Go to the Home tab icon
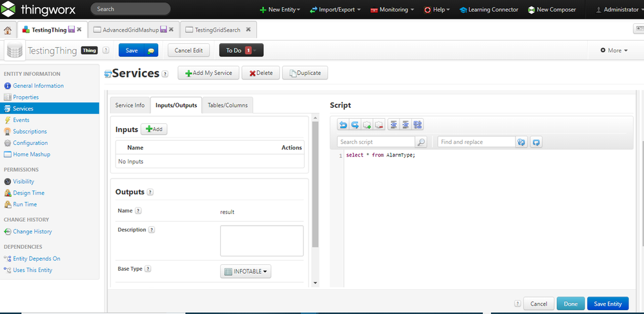Image resolution: width=644 pixels, height=314 pixels. (x=8, y=30)
